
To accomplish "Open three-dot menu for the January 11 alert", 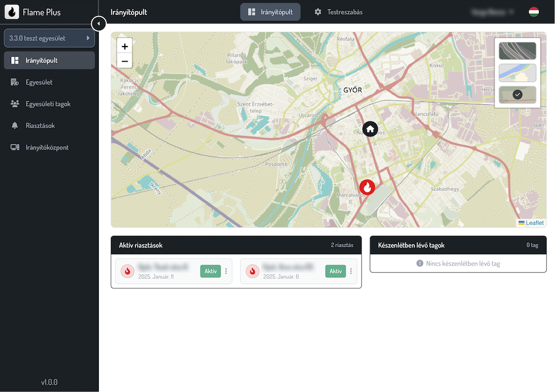I will point(226,271).
